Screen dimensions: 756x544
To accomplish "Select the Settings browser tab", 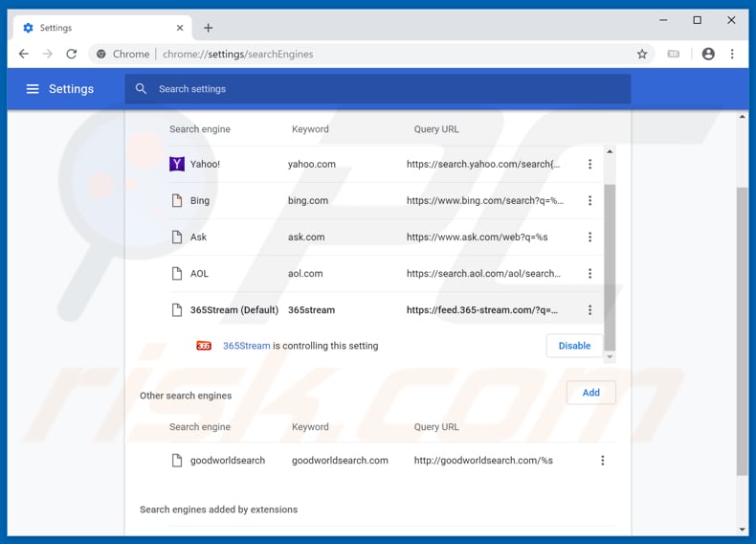I will pos(102,28).
